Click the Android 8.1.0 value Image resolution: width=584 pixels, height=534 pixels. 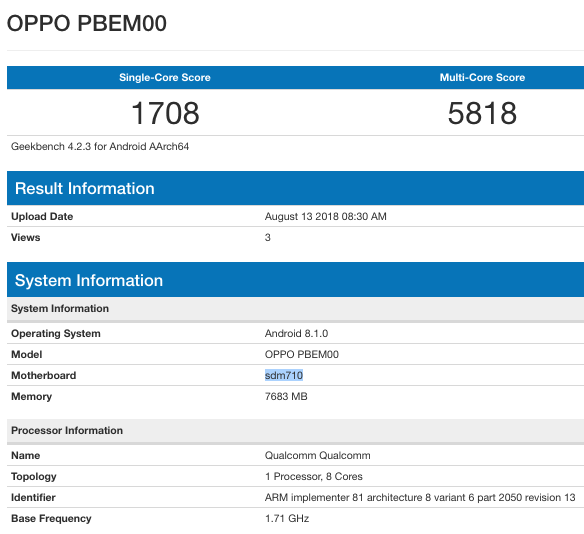pos(296,333)
